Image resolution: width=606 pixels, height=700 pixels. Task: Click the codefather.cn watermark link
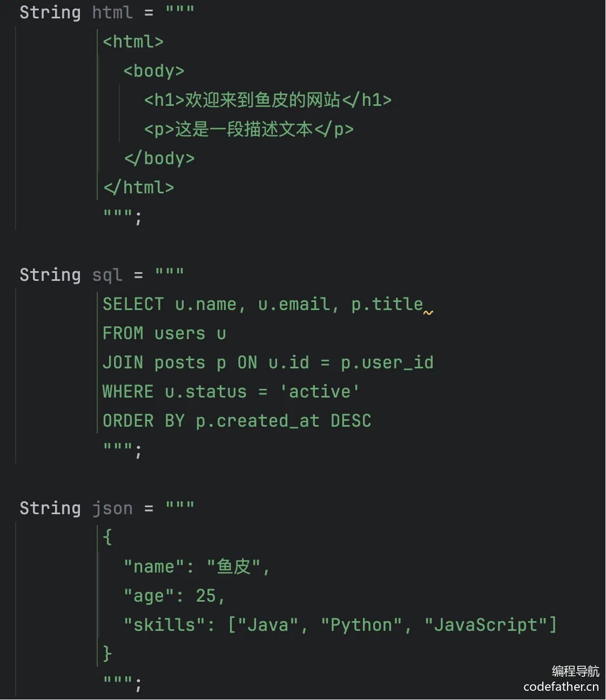[x=561, y=686]
